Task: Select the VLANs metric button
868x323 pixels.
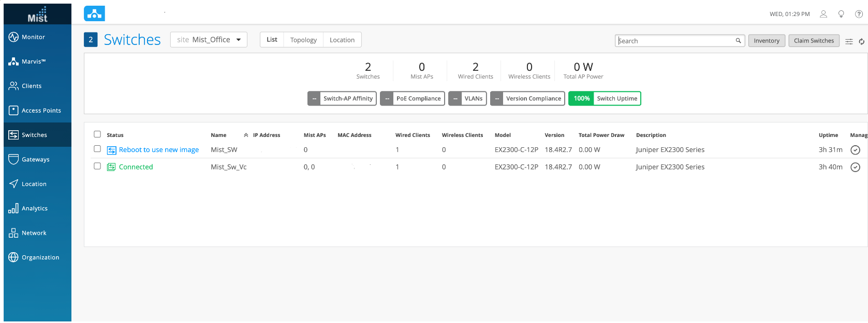Action: tap(467, 99)
